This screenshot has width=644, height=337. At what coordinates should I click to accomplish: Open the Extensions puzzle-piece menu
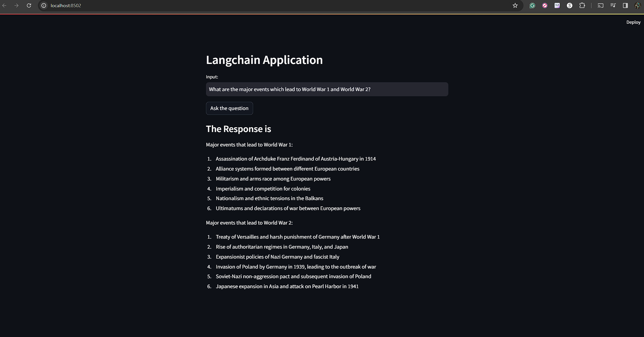582,6
